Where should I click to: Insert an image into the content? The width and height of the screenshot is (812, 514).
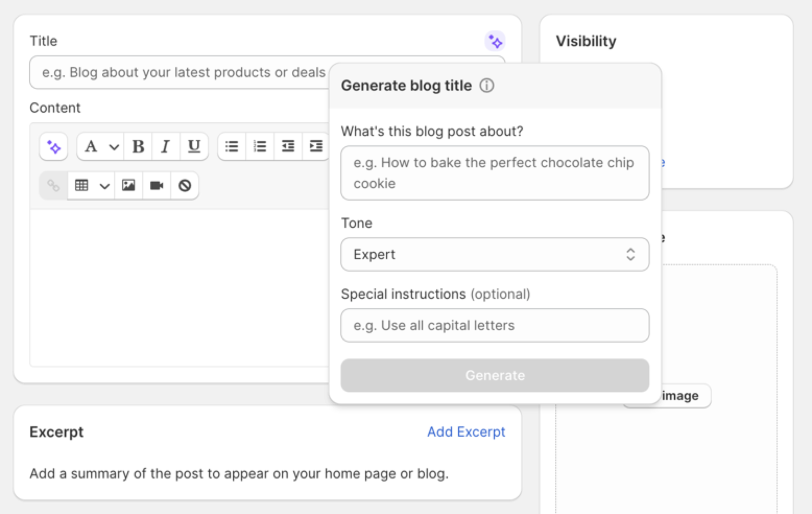pyautogui.click(x=128, y=185)
